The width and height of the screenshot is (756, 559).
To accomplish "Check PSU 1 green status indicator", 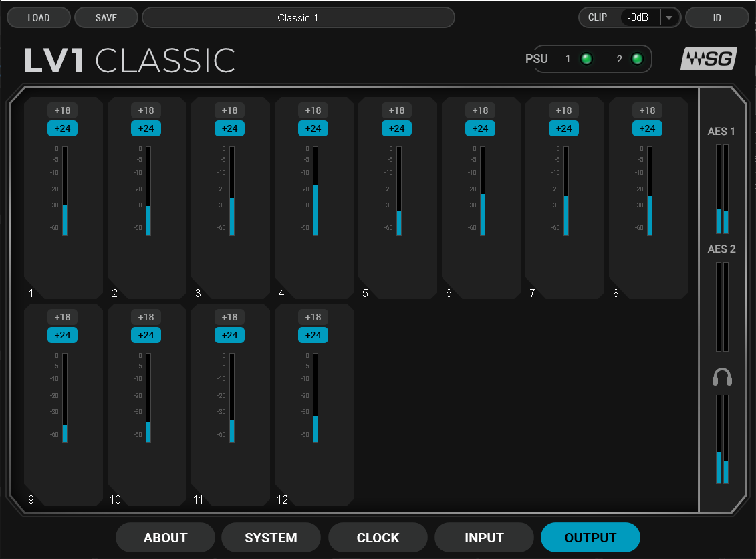I will 586,59.
